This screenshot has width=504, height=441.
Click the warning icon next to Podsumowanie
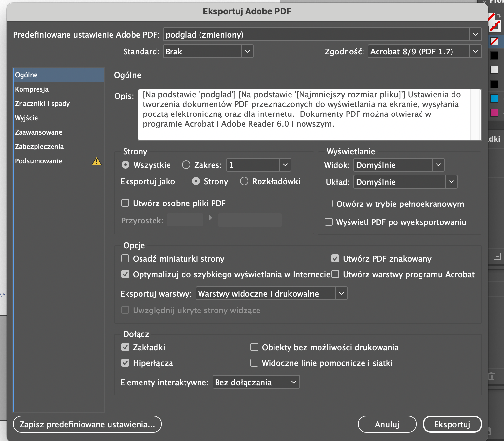point(96,161)
